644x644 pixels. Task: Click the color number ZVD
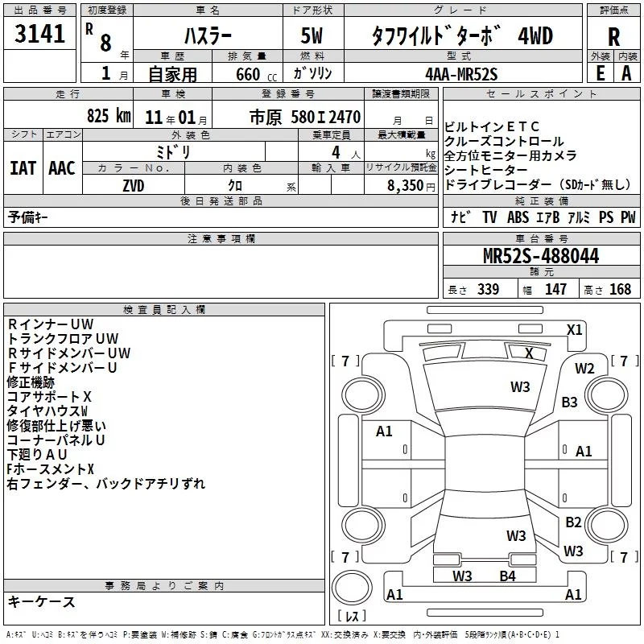[134, 186]
